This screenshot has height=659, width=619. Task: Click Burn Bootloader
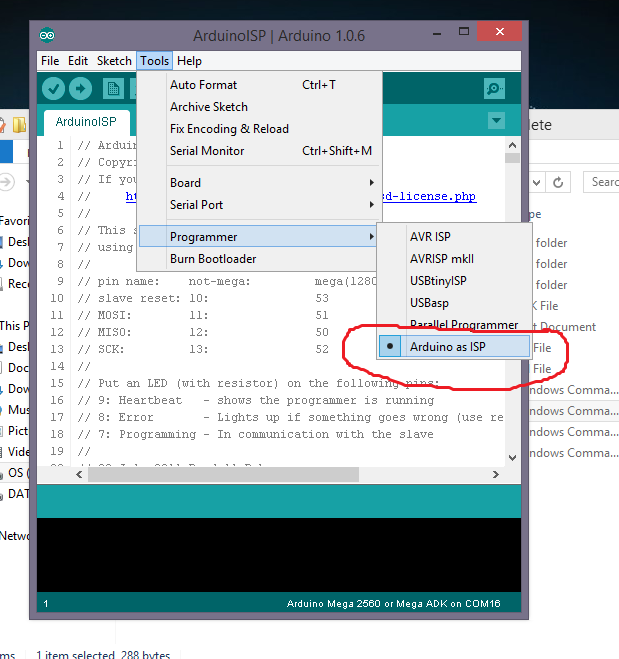tap(260, 259)
